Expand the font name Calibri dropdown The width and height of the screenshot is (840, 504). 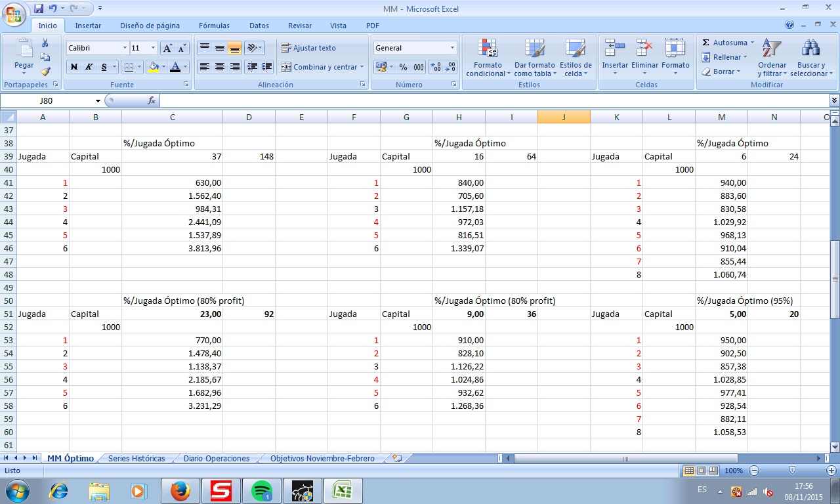[x=125, y=48]
